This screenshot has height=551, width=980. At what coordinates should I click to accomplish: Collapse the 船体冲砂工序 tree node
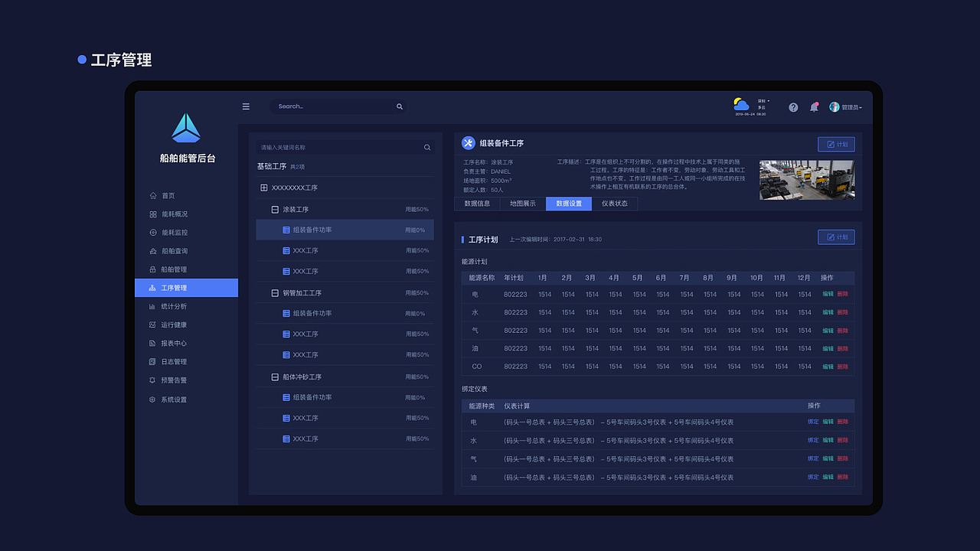pyautogui.click(x=275, y=377)
